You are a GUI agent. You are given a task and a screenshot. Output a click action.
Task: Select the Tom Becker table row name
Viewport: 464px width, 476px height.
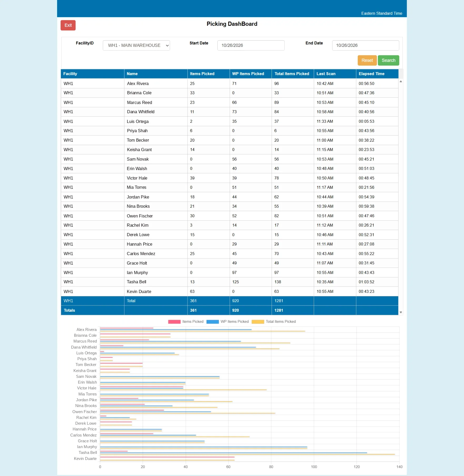[x=138, y=140]
